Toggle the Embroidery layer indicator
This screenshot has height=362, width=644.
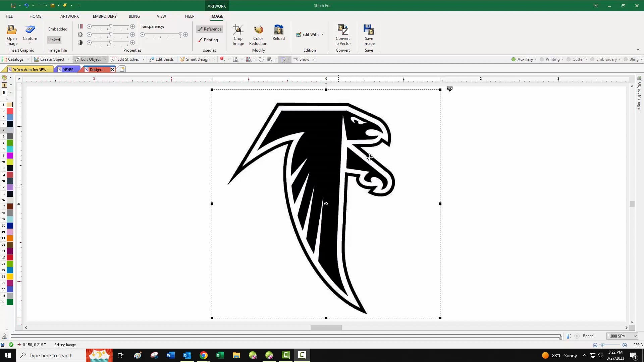[592, 59]
